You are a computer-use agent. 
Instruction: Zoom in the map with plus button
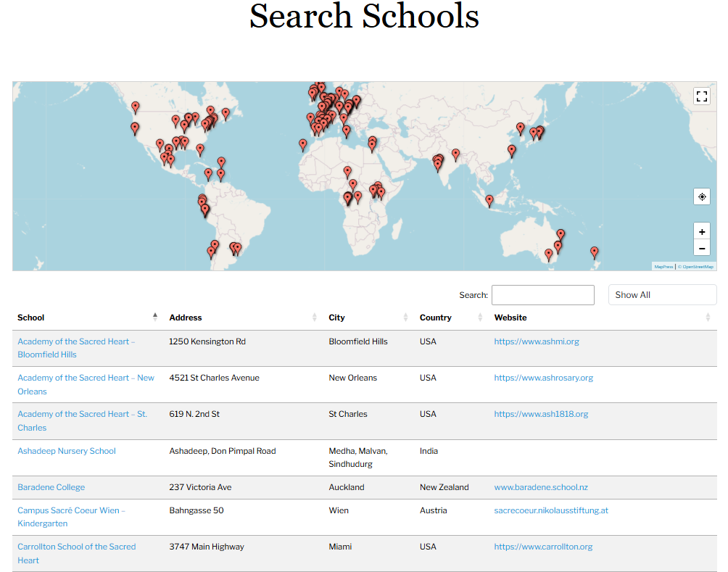click(x=701, y=232)
